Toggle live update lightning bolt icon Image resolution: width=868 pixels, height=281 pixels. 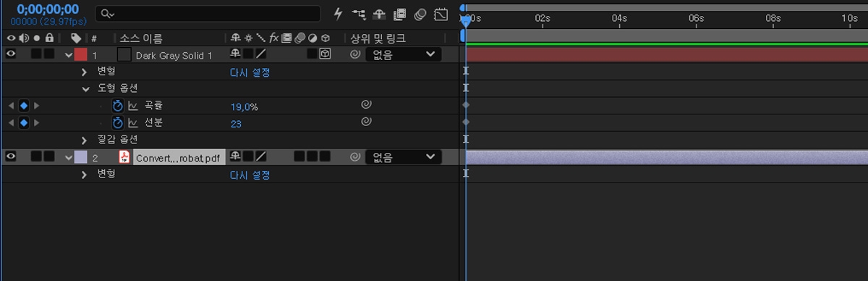click(x=338, y=14)
